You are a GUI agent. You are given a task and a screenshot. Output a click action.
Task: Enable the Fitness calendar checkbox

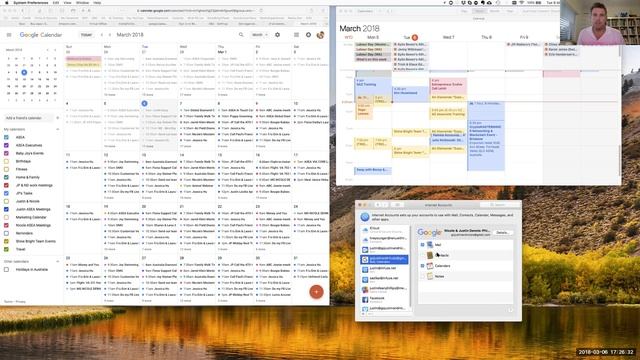pyautogui.click(x=6, y=169)
